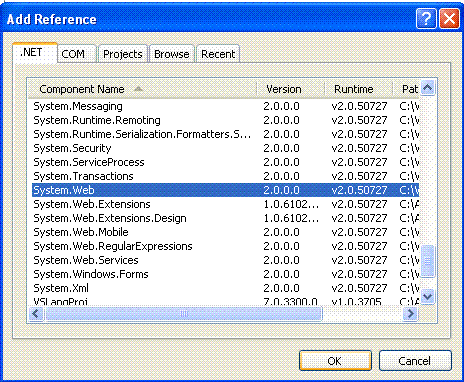Select System.Web.Extensions component
Image resolution: width=464 pixels, height=382 pixels.
[225, 204]
